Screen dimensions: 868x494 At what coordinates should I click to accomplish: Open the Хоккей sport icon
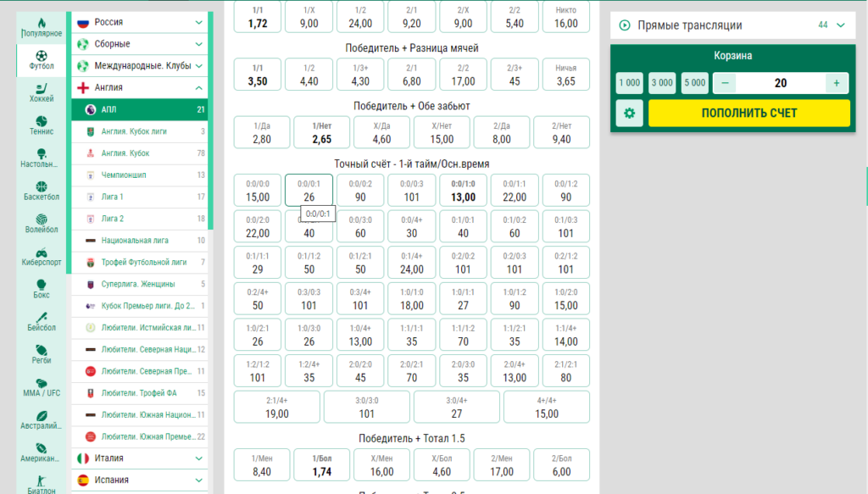click(42, 92)
